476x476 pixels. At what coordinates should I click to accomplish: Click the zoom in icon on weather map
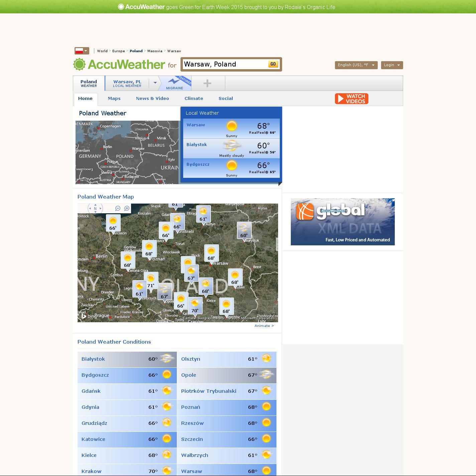tap(127, 208)
